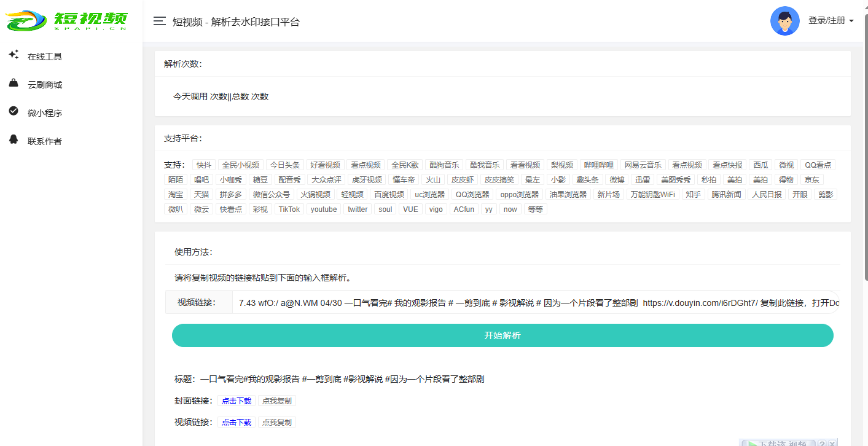
Task: Click the uc浏览器 platform tag
Action: pos(430,195)
